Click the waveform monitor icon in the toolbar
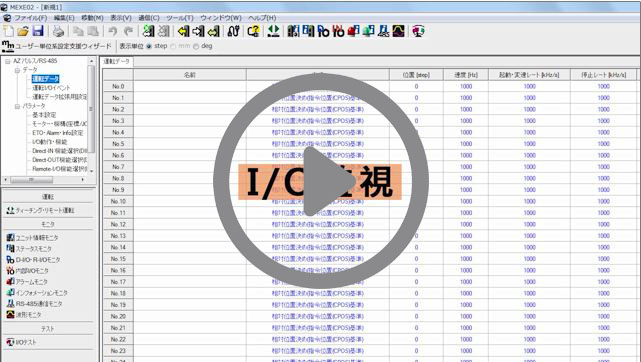Viewport: 641px width, 362px height. point(399,31)
